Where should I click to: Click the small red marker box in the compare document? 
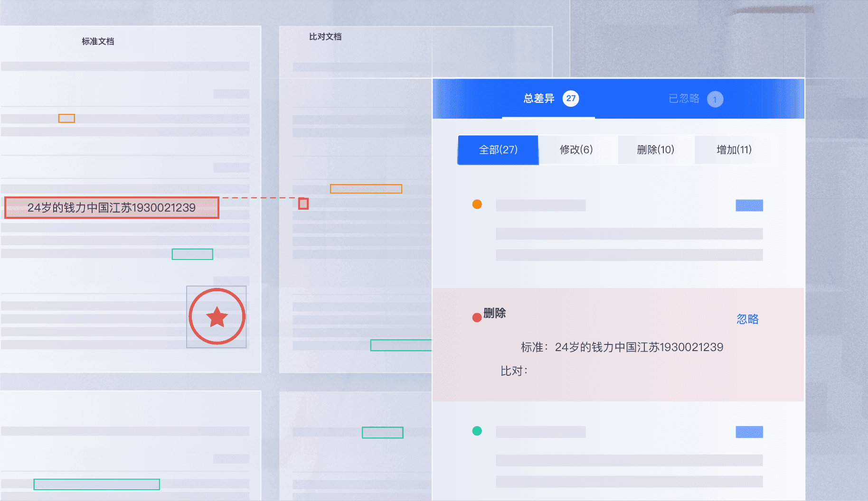[303, 204]
